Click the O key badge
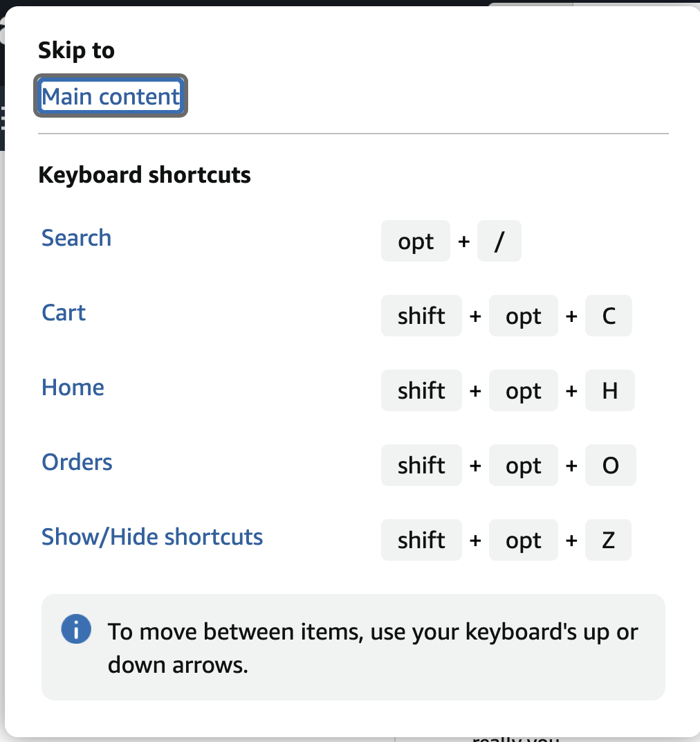This screenshot has width=700, height=742. 610,466
